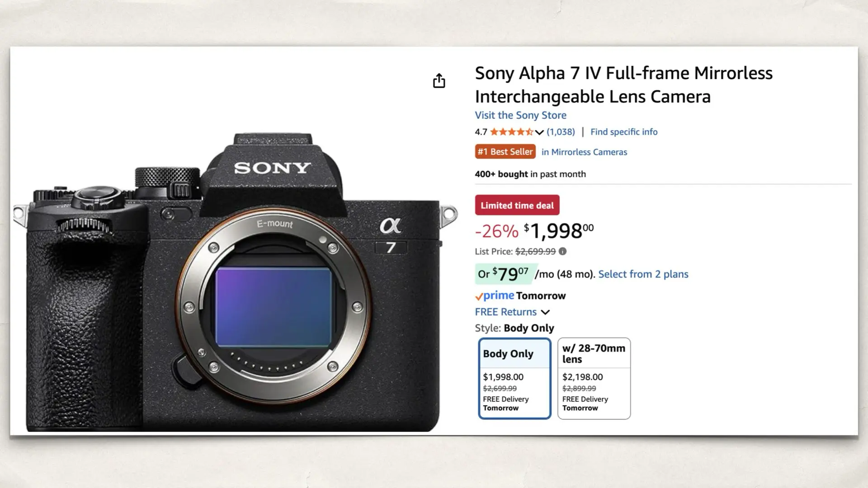868x488 pixels.
Task: Click the star rating icons
Action: coord(511,132)
